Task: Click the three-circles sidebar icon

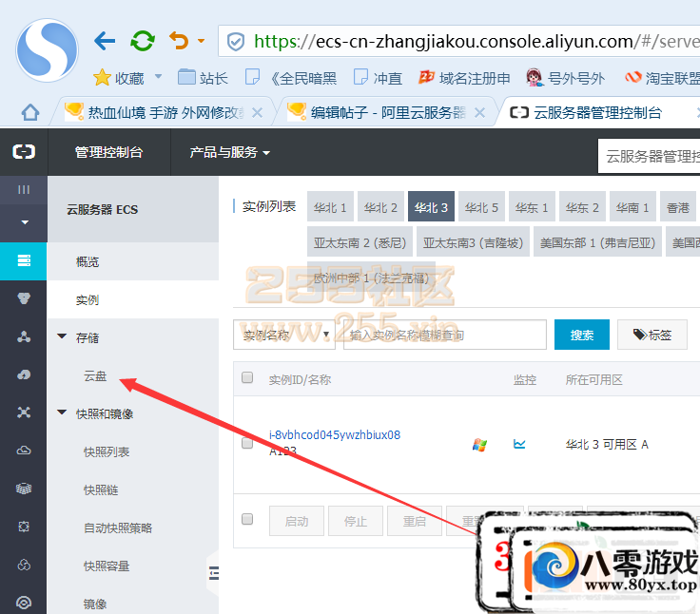Action: 24,565
